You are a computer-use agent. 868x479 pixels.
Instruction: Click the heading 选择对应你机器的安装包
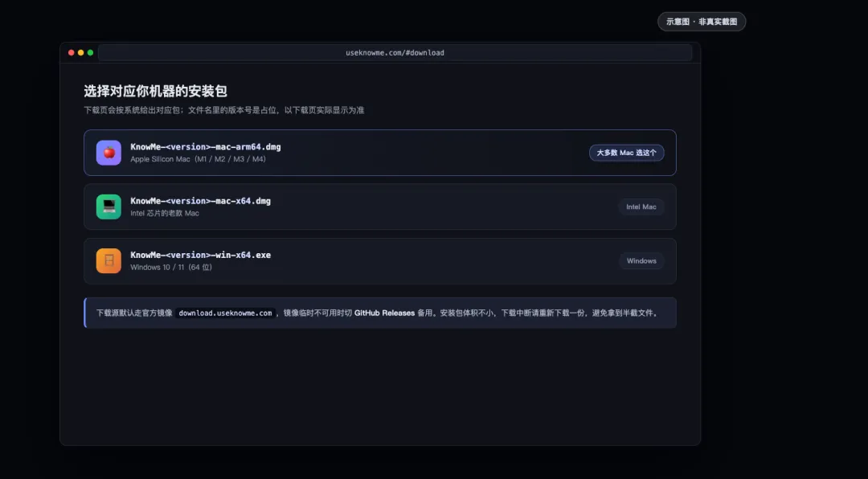(156, 92)
